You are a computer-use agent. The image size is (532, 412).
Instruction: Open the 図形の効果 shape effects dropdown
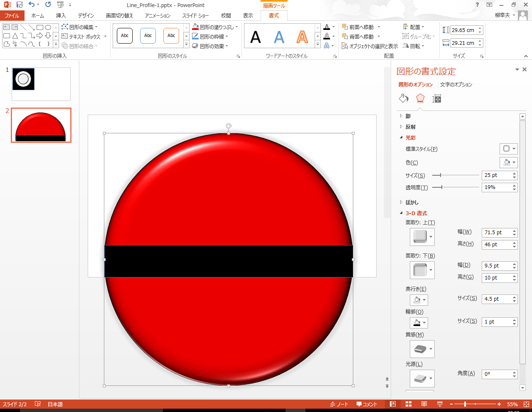210,46
